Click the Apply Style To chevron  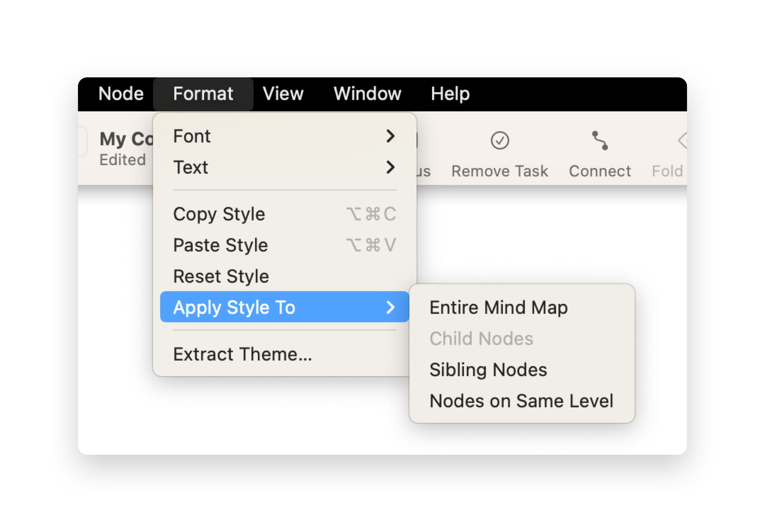point(390,307)
